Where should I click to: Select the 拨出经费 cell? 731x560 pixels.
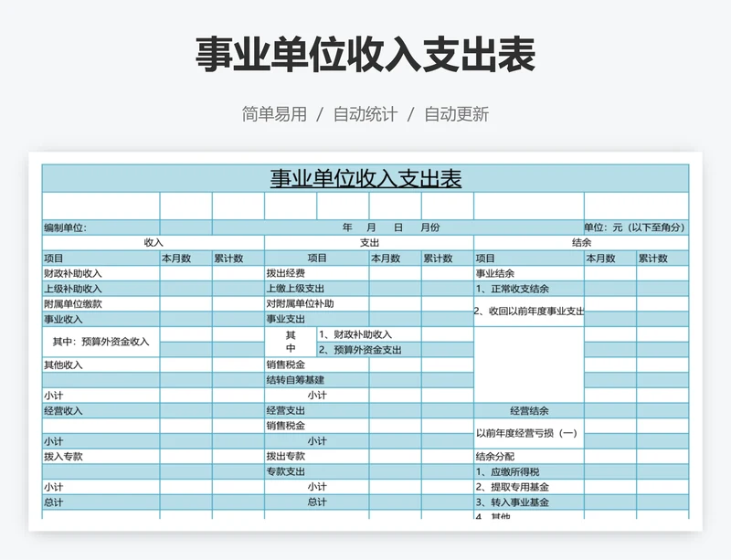click(317, 273)
